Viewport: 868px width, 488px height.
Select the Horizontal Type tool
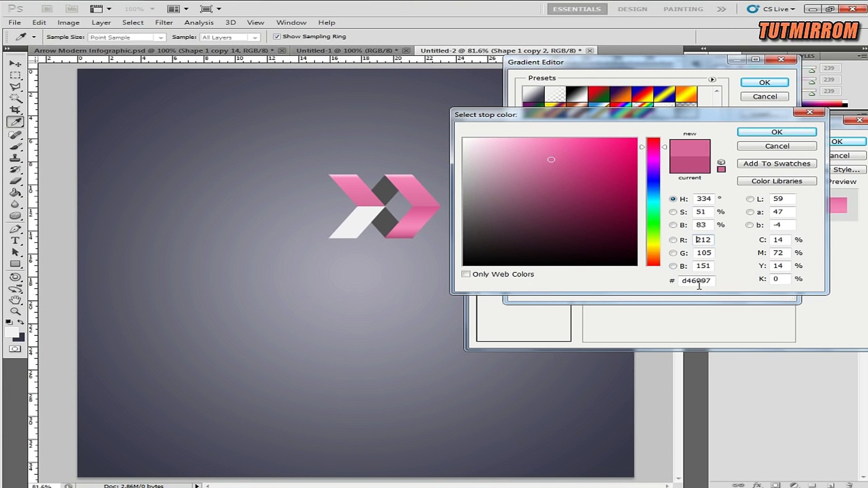15,240
